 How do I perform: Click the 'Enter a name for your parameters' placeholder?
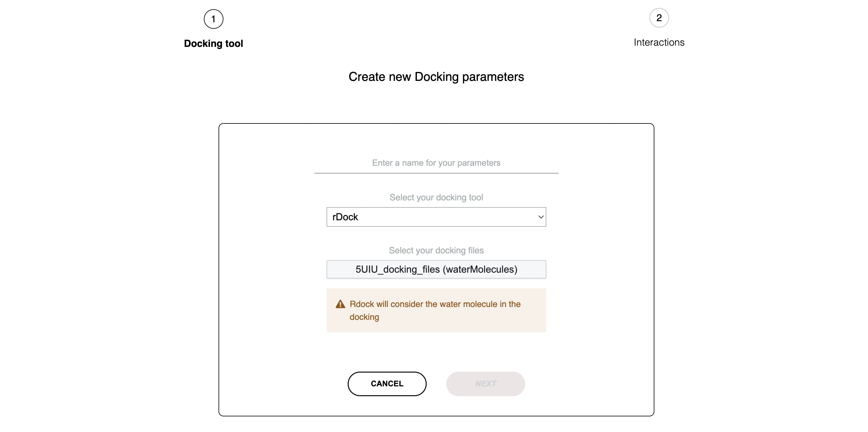tap(436, 163)
